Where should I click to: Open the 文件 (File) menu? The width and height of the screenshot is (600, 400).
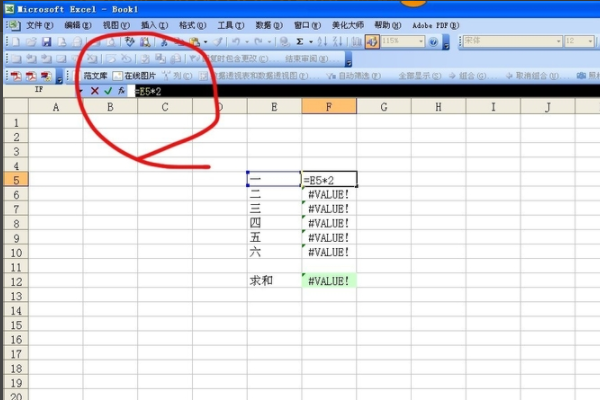click(39, 23)
